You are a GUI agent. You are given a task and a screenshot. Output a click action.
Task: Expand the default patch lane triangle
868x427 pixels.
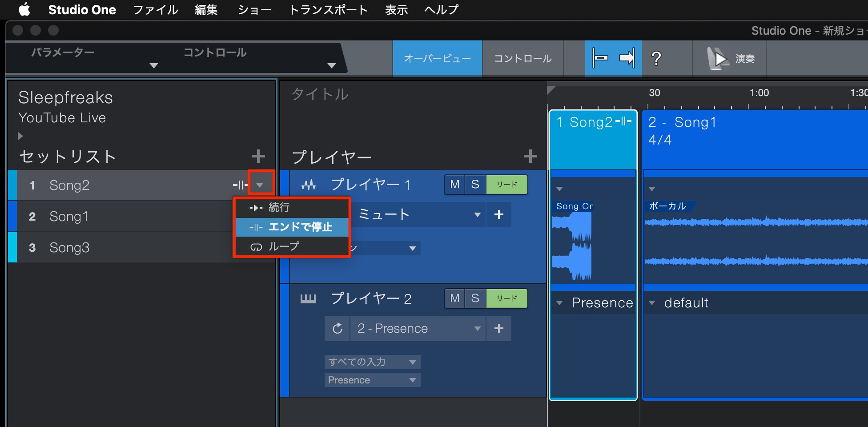tap(652, 303)
